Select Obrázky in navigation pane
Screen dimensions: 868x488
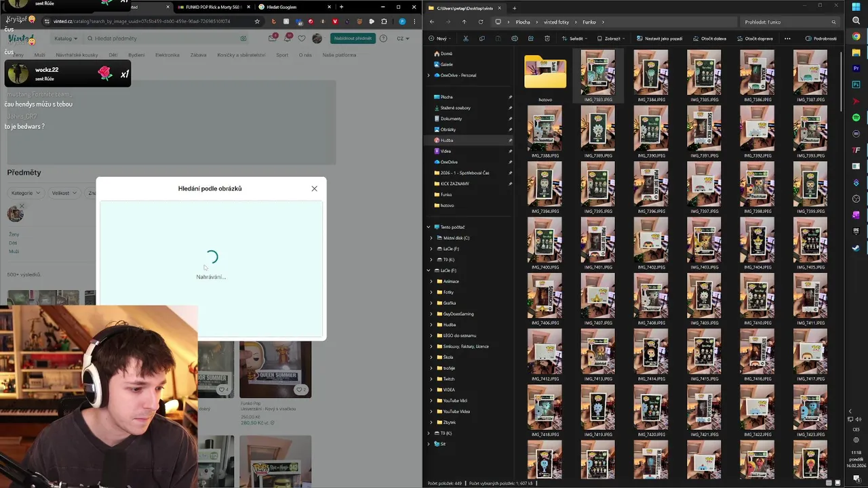[x=448, y=129]
